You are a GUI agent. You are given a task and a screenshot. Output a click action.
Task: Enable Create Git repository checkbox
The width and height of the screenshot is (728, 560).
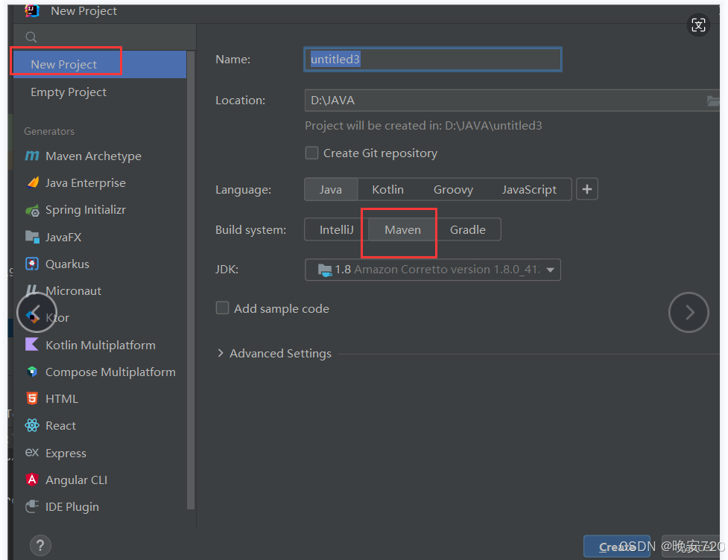click(x=312, y=153)
